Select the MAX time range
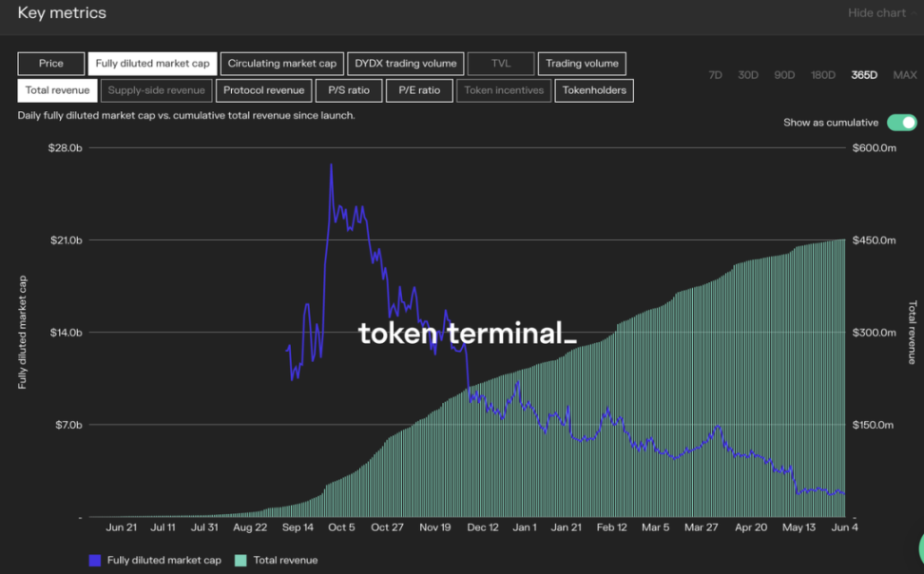The image size is (924, 574). (x=905, y=75)
